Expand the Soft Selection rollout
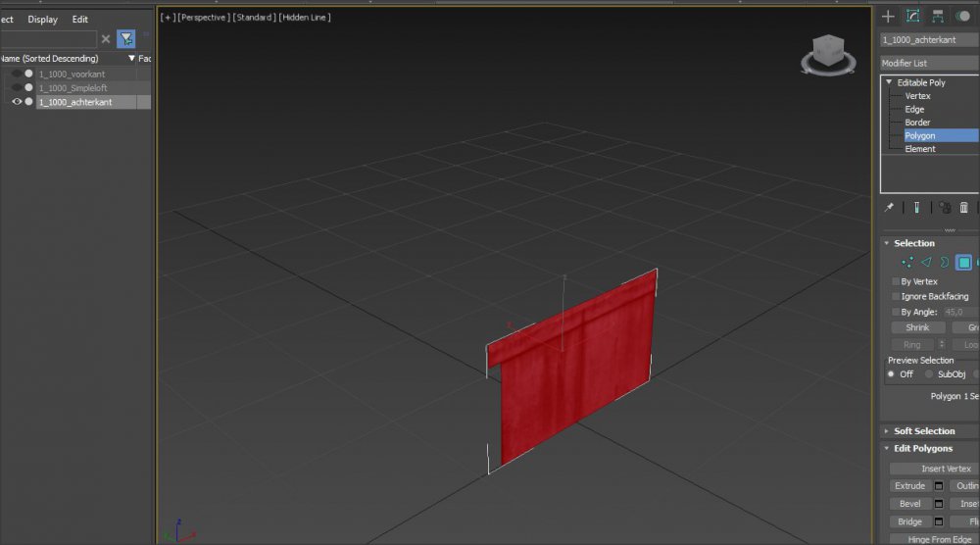 [924, 431]
